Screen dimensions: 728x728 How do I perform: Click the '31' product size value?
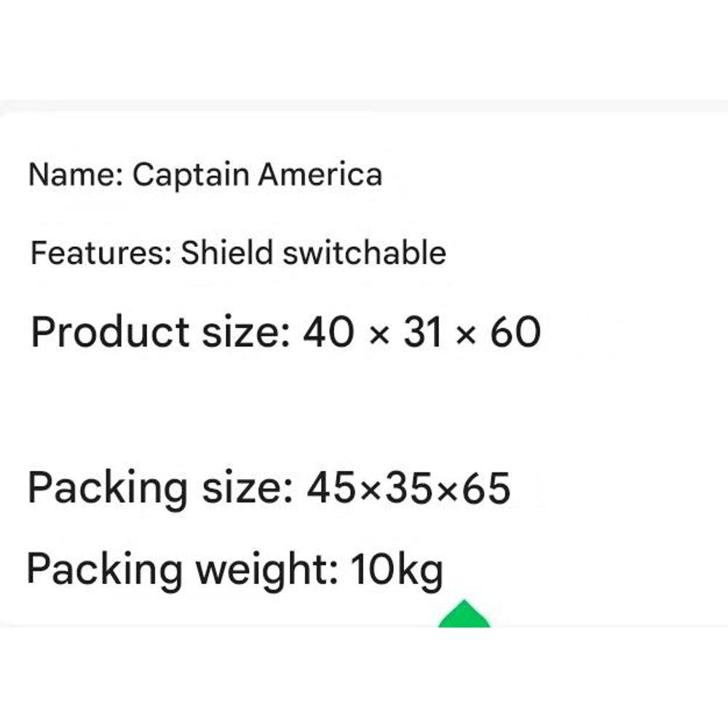(x=423, y=332)
